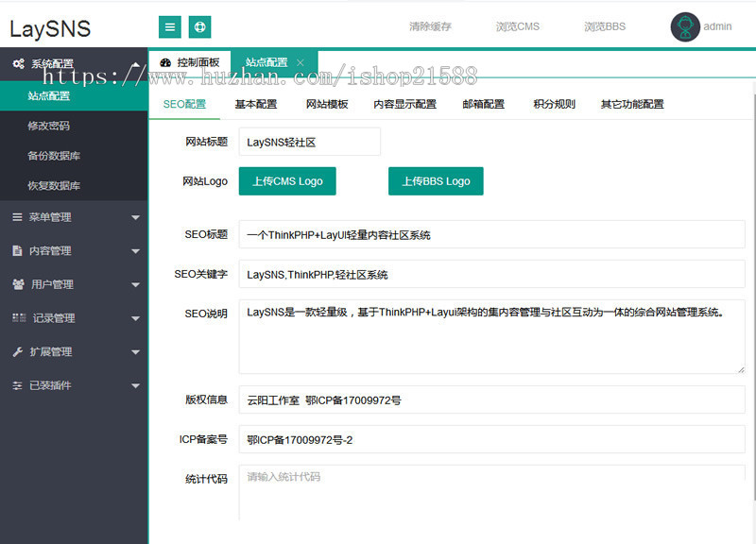Image resolution: width=756 pixels, height=544 pixels.
Task: Close the 站点配置 tab
Action: 301,61
